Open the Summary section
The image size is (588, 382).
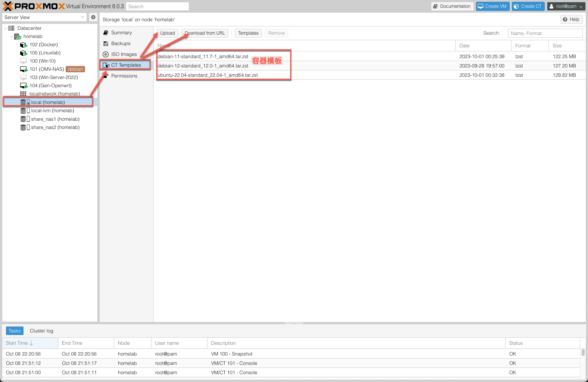point(126,33)
